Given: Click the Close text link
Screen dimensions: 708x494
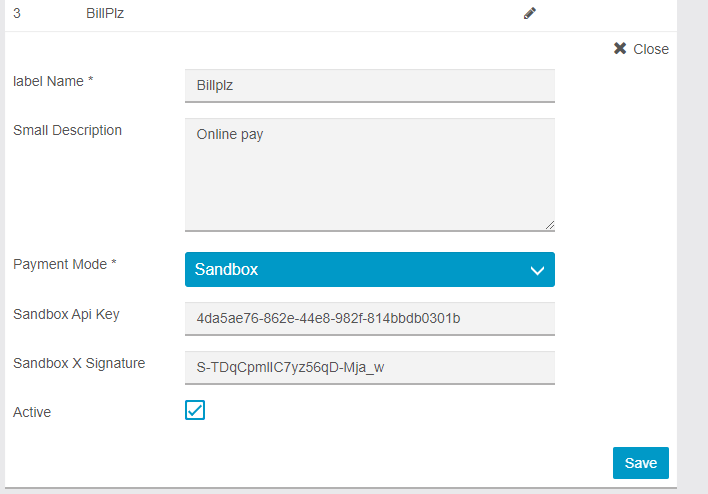Looking at the screenshot, I should click(x=651, y=49).
